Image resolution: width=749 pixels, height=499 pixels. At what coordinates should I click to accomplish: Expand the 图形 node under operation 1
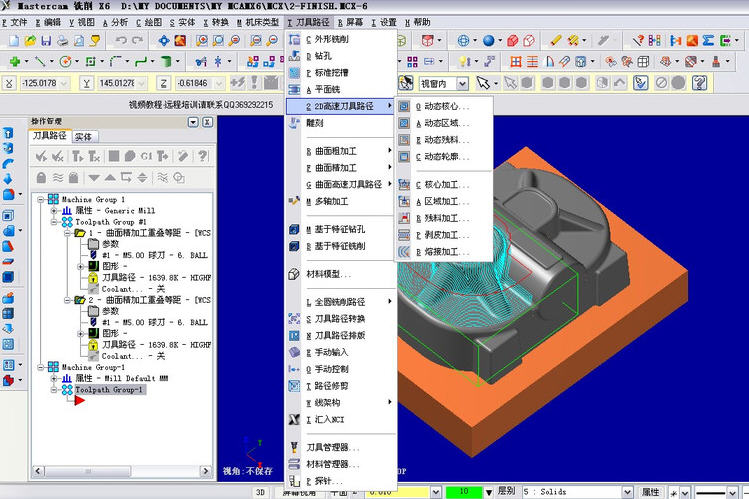(x=81, y=266)
